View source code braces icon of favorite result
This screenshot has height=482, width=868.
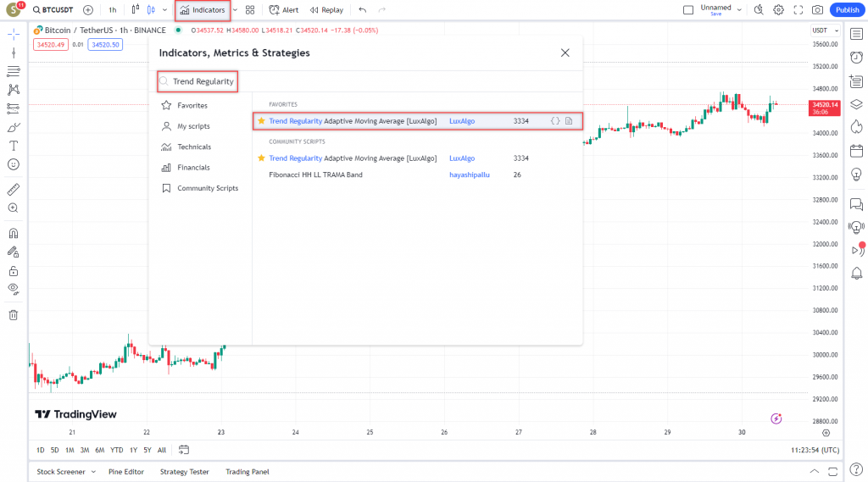click(555, 120)
